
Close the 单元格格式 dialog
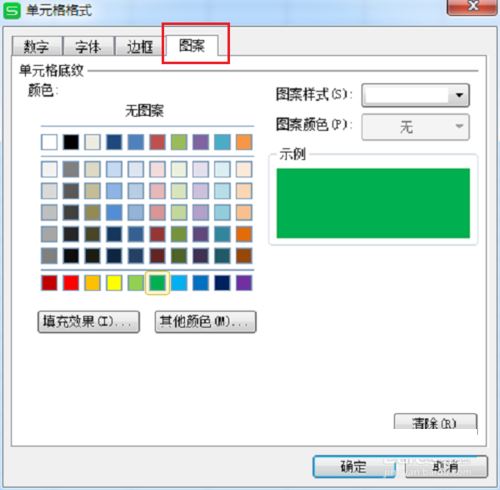click(472, 7)
